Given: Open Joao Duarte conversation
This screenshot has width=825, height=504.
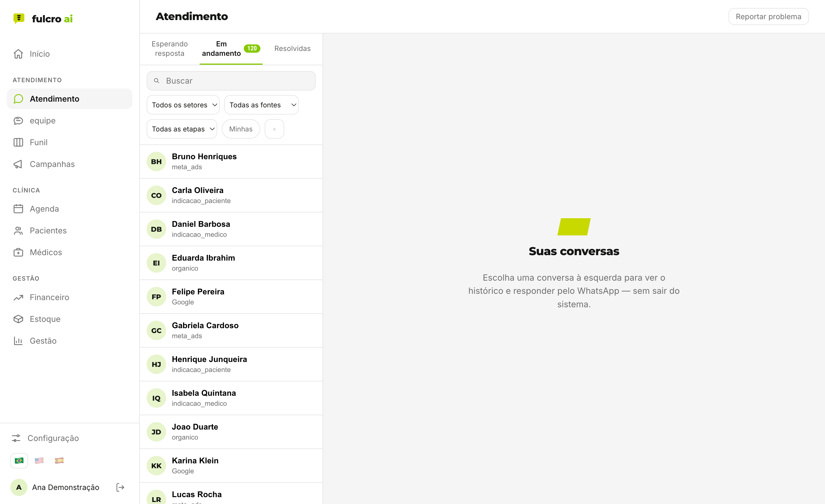Looking at the screenshot, I should (231, 432).
